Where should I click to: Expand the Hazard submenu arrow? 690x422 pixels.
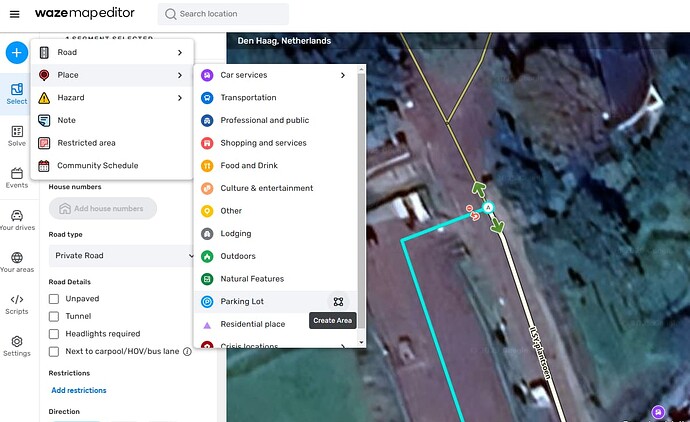point(180,98)
